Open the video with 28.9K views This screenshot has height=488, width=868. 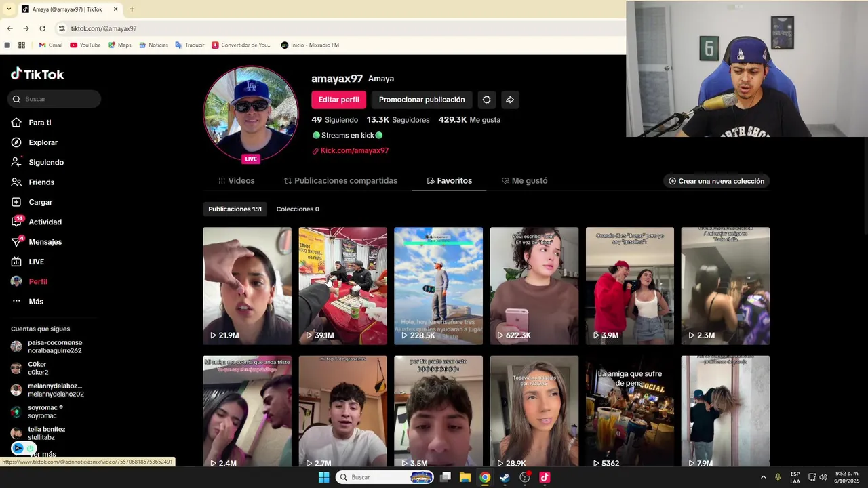coord(534,411)
